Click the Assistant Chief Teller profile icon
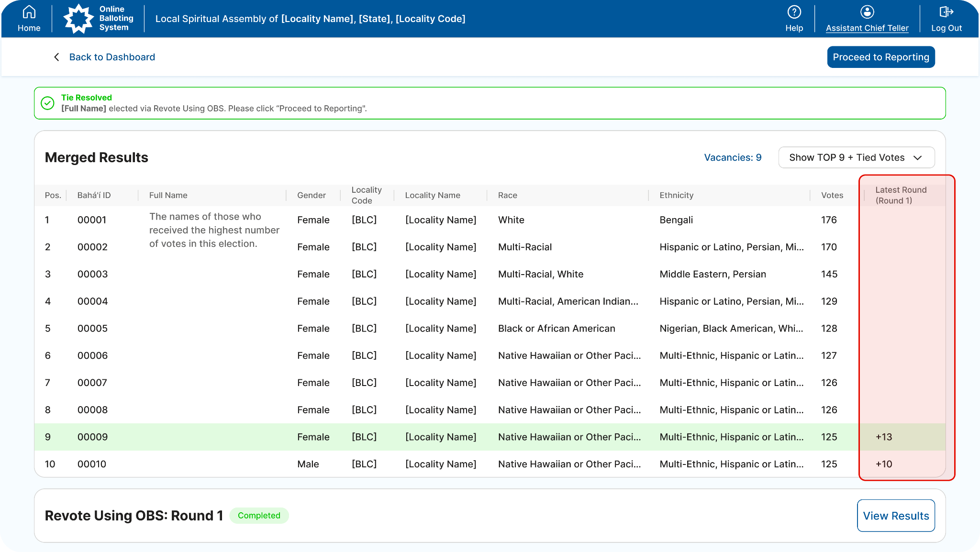This screenshot has height=552, width=980. pos(867,12)
